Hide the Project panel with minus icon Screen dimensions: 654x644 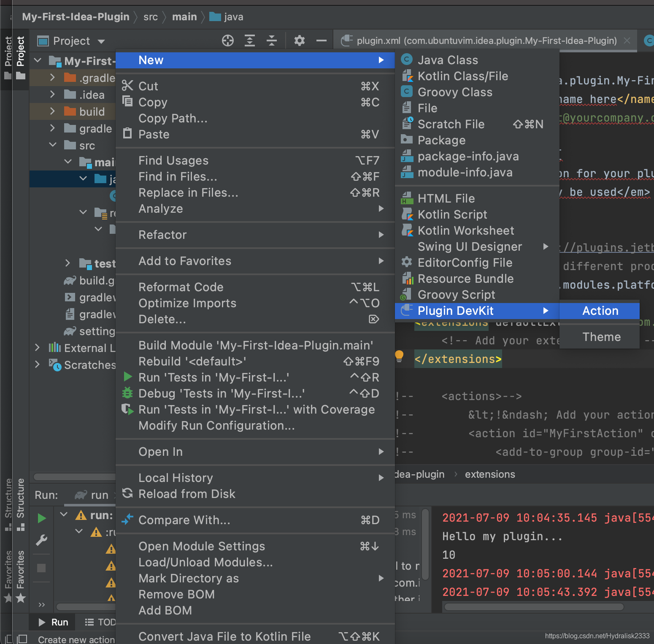322,41
